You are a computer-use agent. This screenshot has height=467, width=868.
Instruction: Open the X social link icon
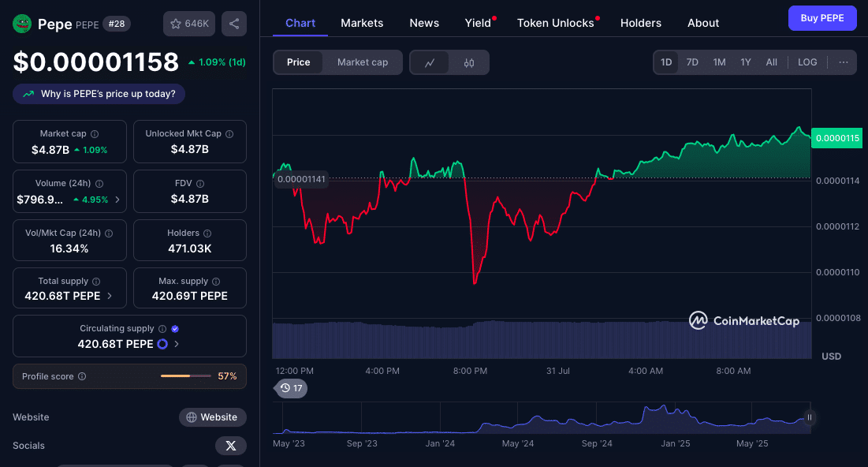click(231, 446)
